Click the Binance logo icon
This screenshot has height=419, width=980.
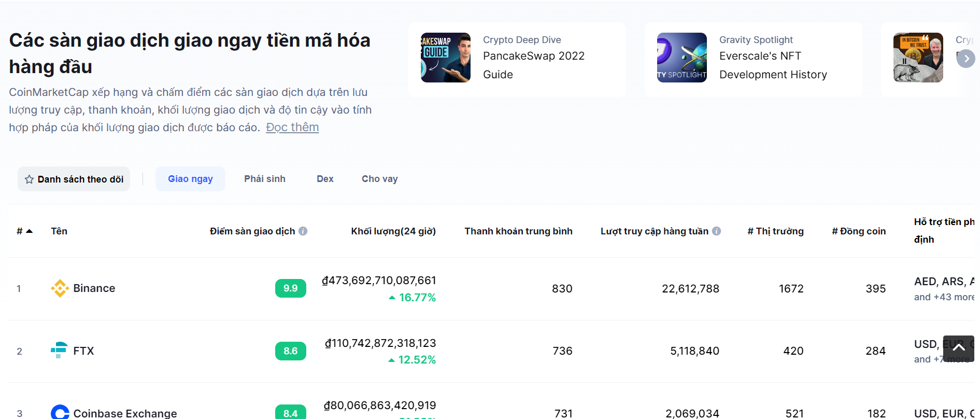[60, 288]
